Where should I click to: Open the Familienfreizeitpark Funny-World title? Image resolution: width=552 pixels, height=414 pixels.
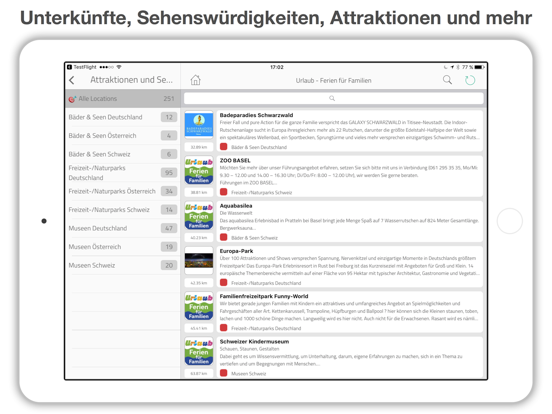click(x=264, y=296)
